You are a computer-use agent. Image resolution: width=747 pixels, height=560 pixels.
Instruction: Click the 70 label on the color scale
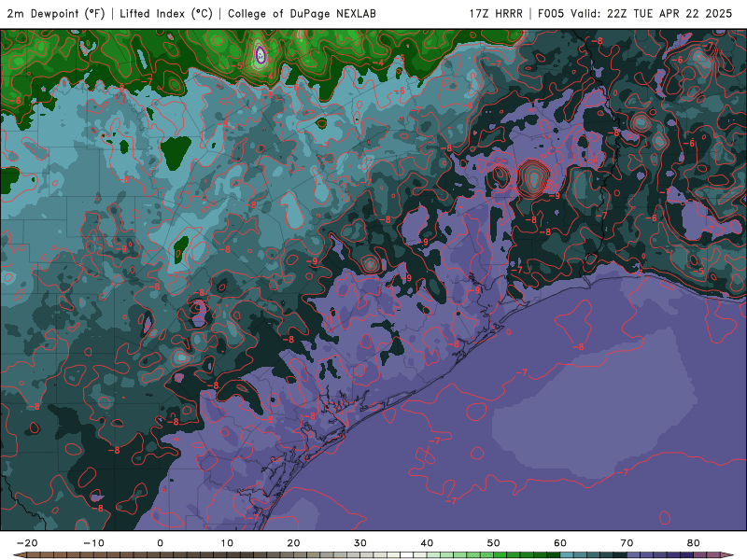[x=627, y=543]
